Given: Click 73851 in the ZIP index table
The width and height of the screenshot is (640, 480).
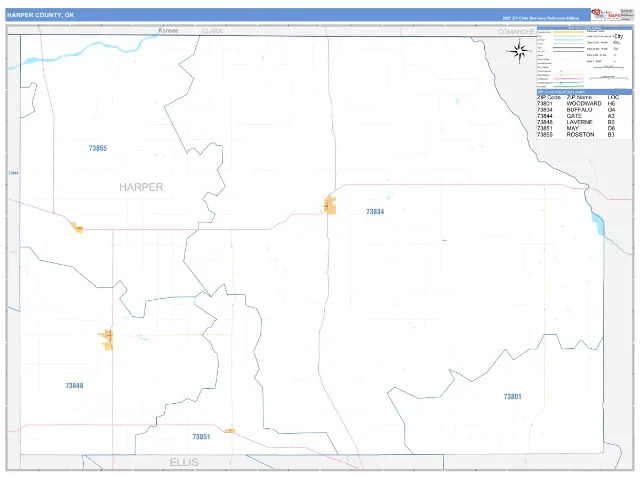Looking at the screenshot, I should coord(545,128).
